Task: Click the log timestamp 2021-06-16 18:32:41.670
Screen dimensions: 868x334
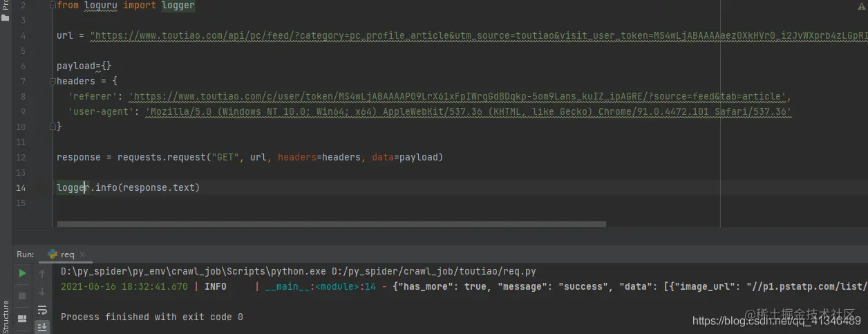Action: click(124, 286)
